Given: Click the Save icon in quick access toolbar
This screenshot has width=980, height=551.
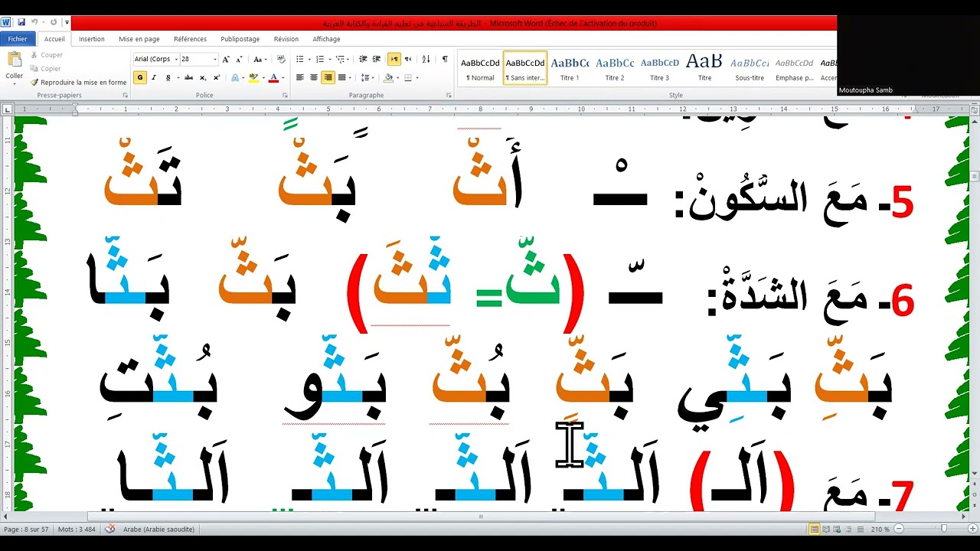Looking at the screenshot, I should 21,22.
